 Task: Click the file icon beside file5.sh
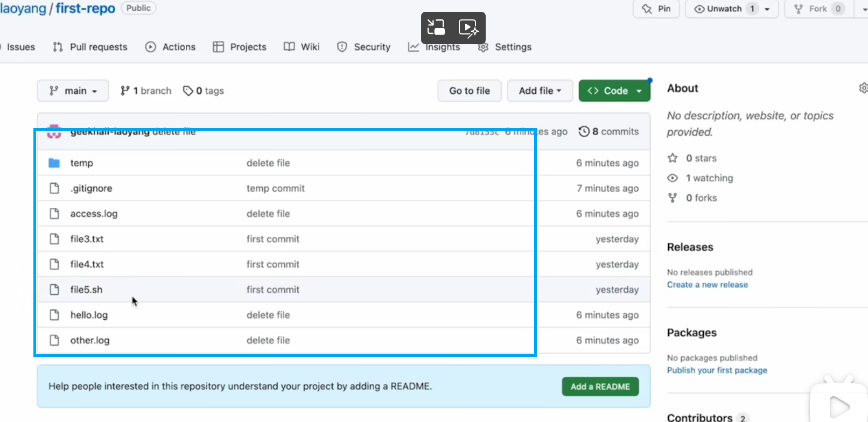tap(54, 289)
